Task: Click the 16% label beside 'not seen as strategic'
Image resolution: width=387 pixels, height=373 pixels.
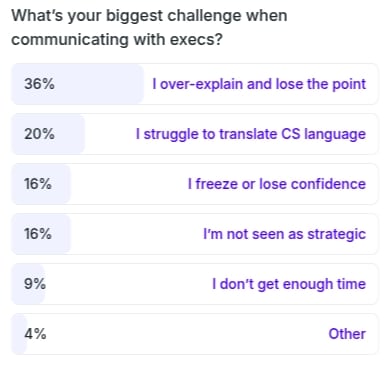Action: 38,234
